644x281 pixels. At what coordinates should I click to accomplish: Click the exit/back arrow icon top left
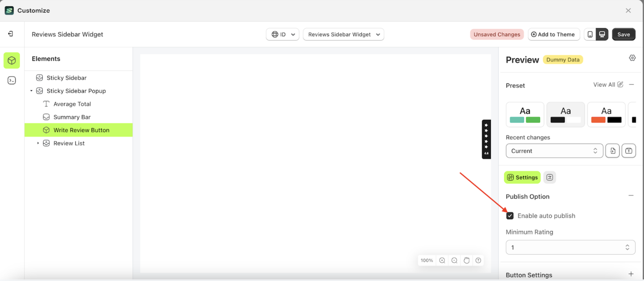coord(11,34)
